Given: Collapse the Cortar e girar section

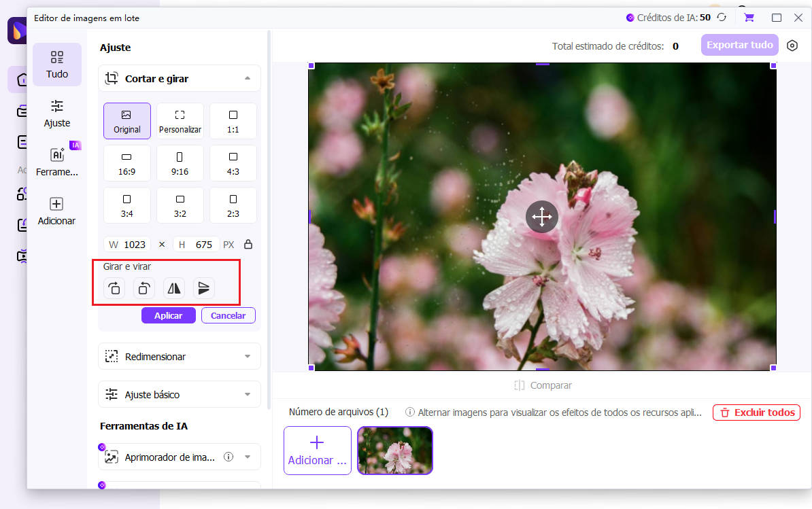Looking at the screenshot, I should pos(247,79).
